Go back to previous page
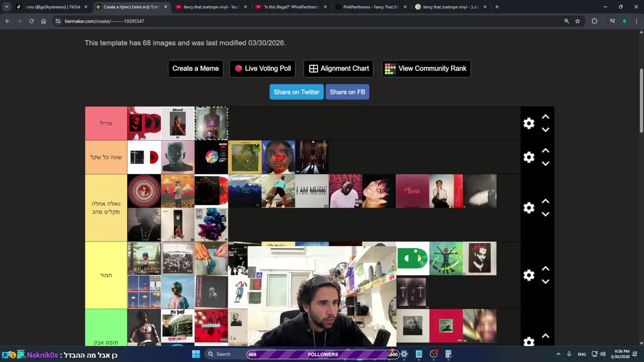 pos(7,21)
